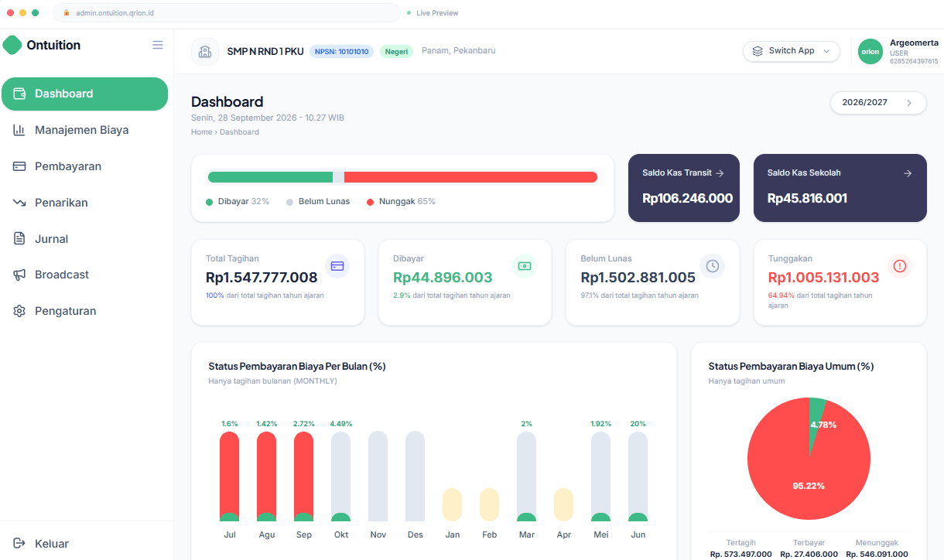Click green paid segment of progress bar
Screen dimensions: 944x560
[270, 177]
